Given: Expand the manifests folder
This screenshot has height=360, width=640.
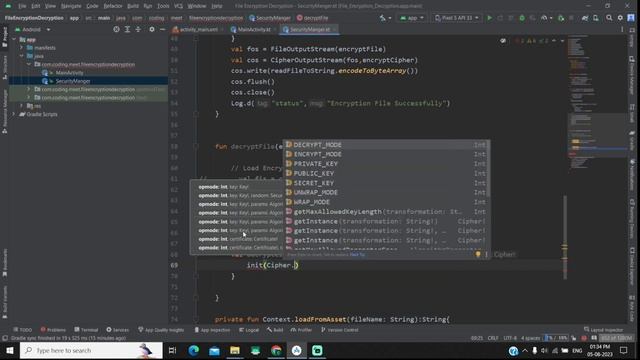Looking at the screenshot, I should [22, 48].
